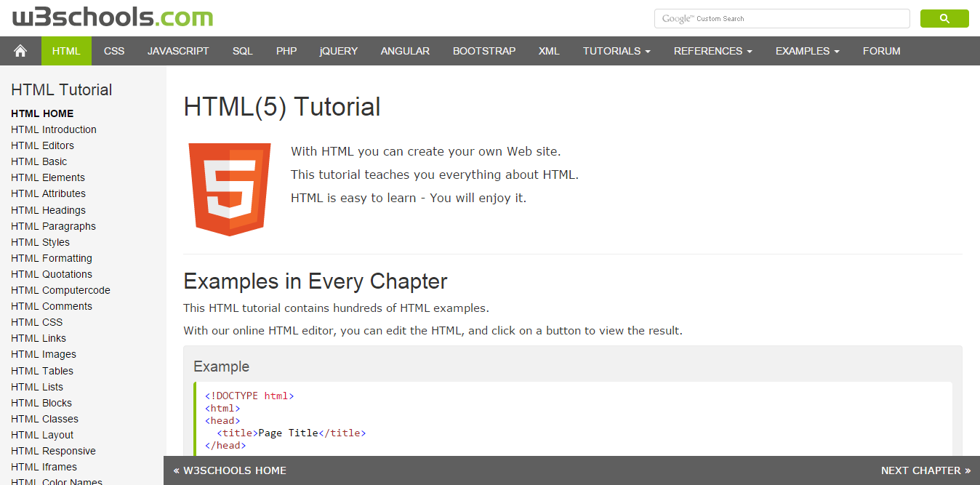Screen dimensions: 980x485
Task: Open the SQL navbar item
Action: [x=243, y=51]
